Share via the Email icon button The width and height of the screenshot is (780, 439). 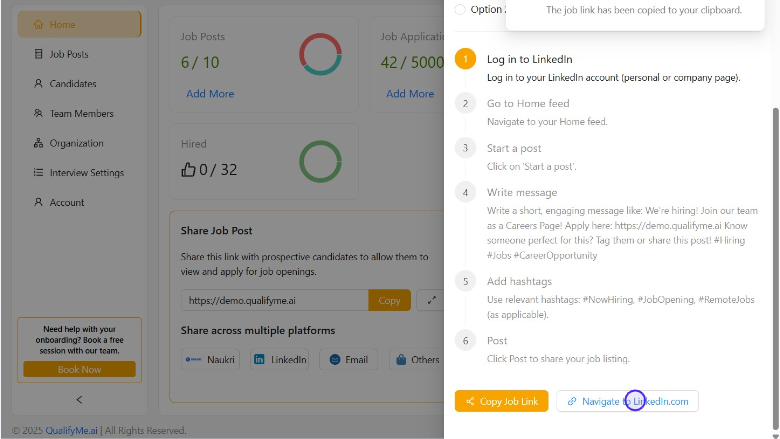348,359
